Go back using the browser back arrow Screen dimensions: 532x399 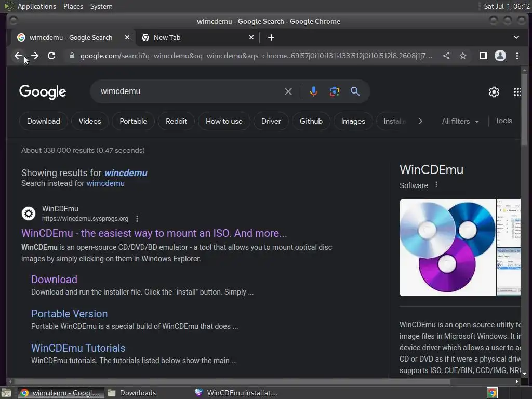[18, 56]
